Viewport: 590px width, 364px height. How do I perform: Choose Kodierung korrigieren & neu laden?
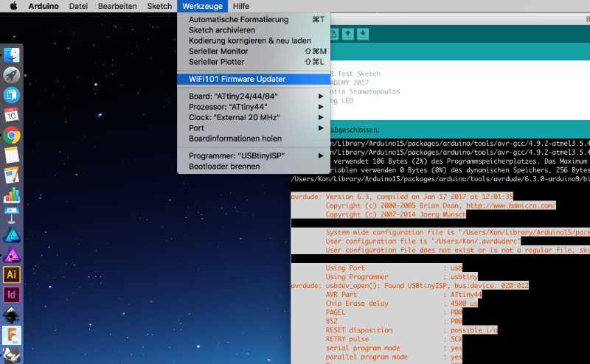tap(254, 41)
